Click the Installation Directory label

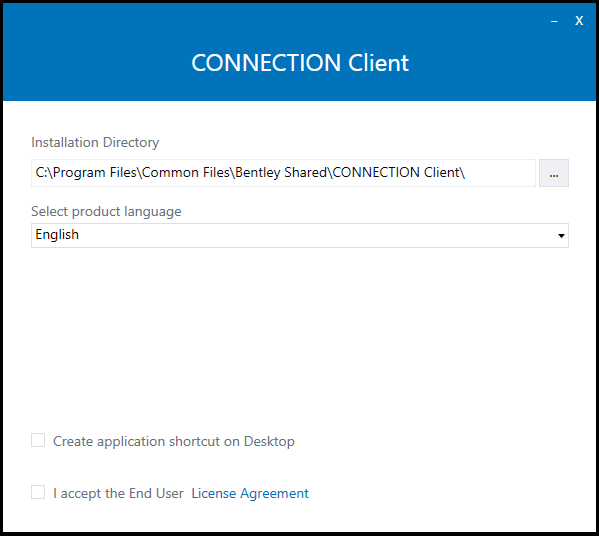tap(95, 143)
